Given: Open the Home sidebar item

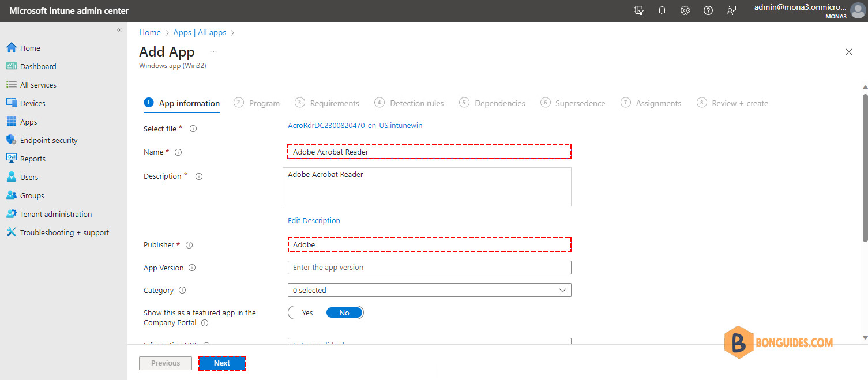Looking at the screenshot, I should (x=23, y=48).
